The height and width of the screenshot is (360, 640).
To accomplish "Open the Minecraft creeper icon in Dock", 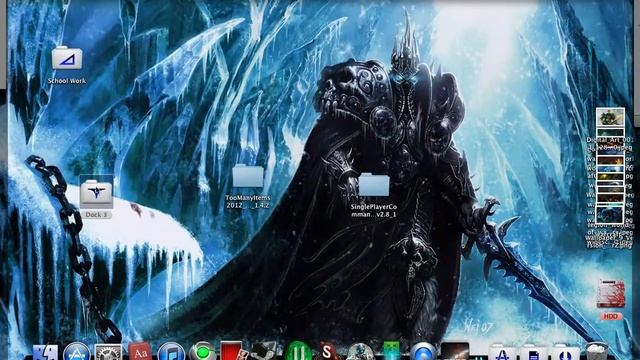I will click(x=391, y=352).
